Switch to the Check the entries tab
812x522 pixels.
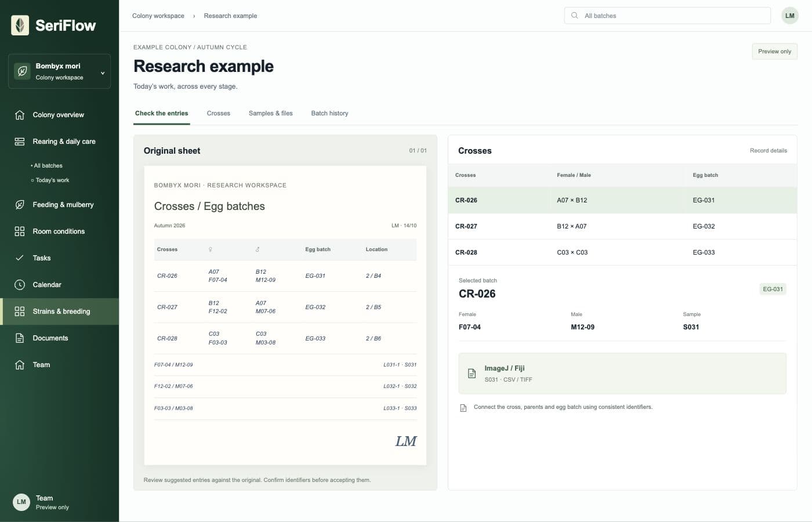162,114
